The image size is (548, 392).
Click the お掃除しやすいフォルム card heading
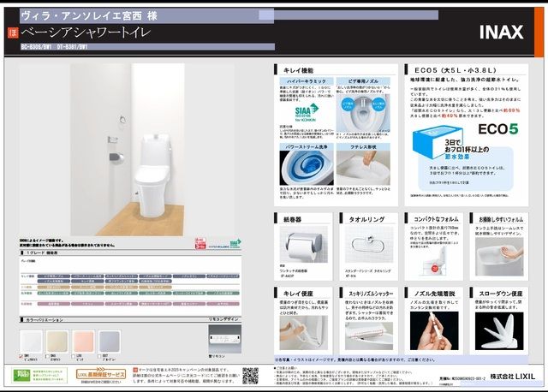[x=501, y=219]
